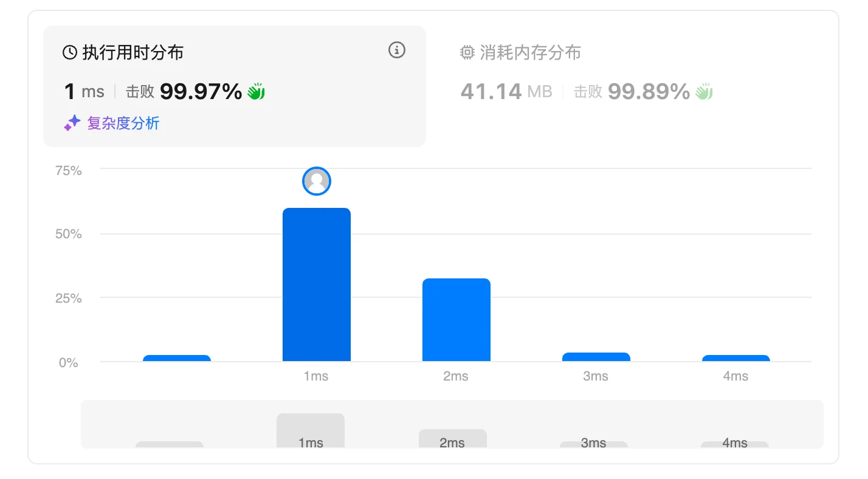The width and height of the screenshot is (868, 479).
Task: Open the 复杂度分析 link
Action: (123, 123)
